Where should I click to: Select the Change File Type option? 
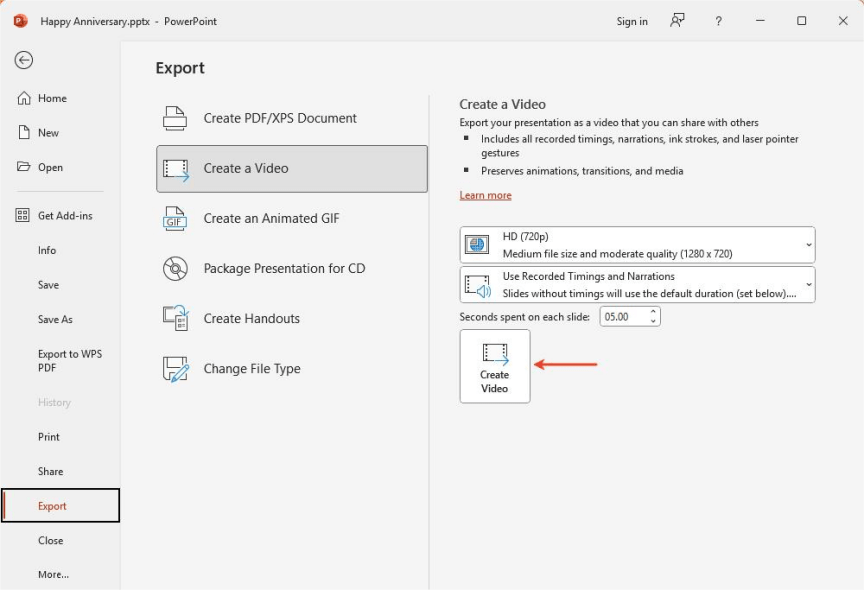point(252,368)
